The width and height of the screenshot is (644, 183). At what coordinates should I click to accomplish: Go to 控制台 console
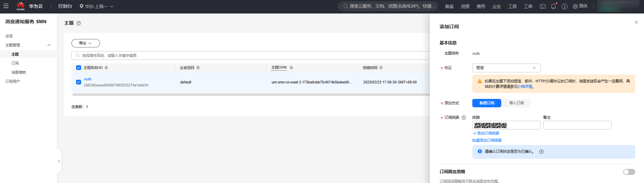65,6
